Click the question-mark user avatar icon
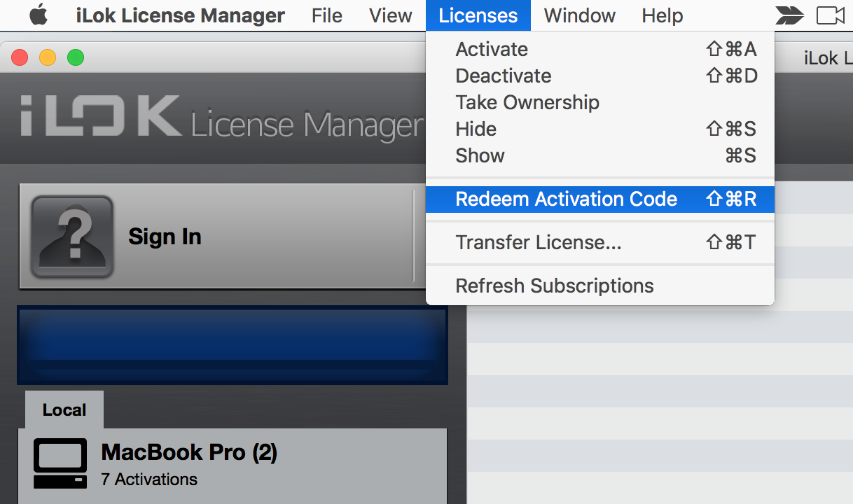The width and height of the screenshot is (853, 504). (72, 237)
